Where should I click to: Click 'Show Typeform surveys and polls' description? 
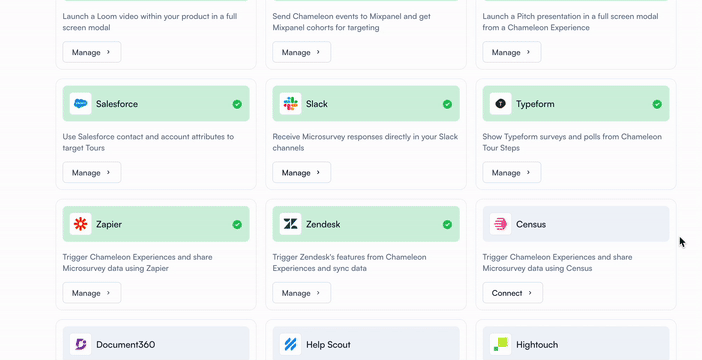pyautogui.click(x=572, y=142)
